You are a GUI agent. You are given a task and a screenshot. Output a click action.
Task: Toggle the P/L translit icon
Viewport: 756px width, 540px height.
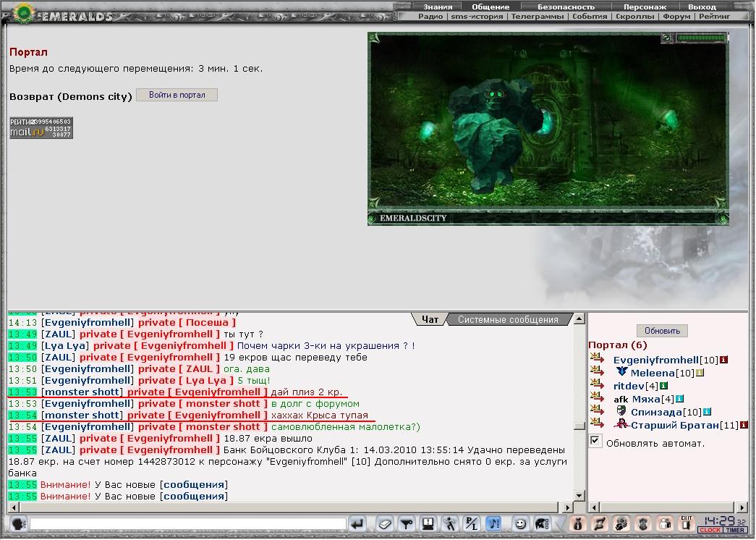coord(471,523)
